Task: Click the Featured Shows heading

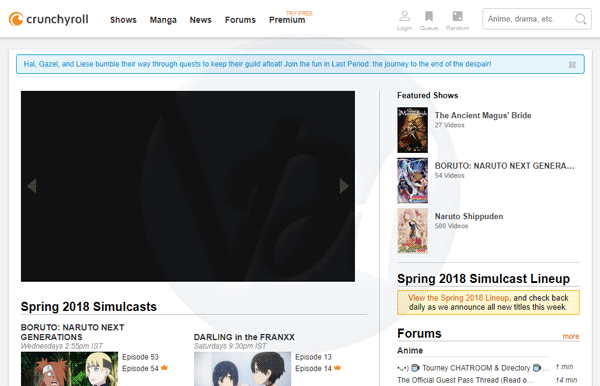Action: coord(427,95)
